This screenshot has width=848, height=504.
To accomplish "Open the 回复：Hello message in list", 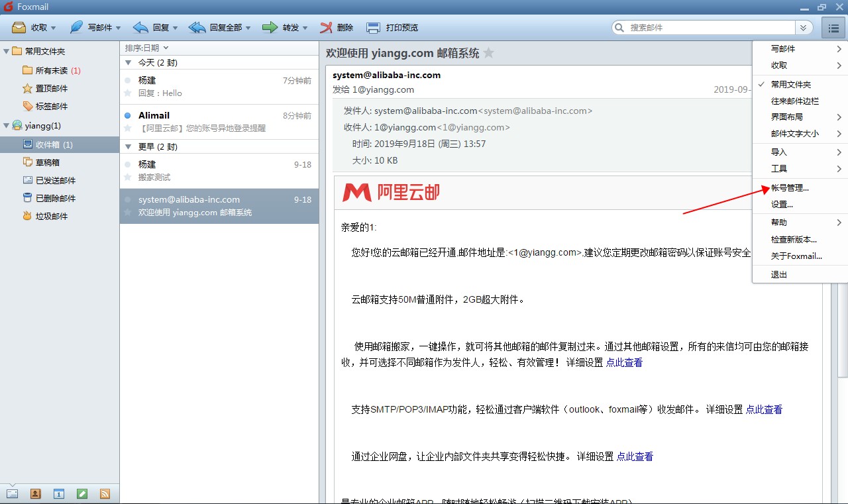I will [219, 87].
